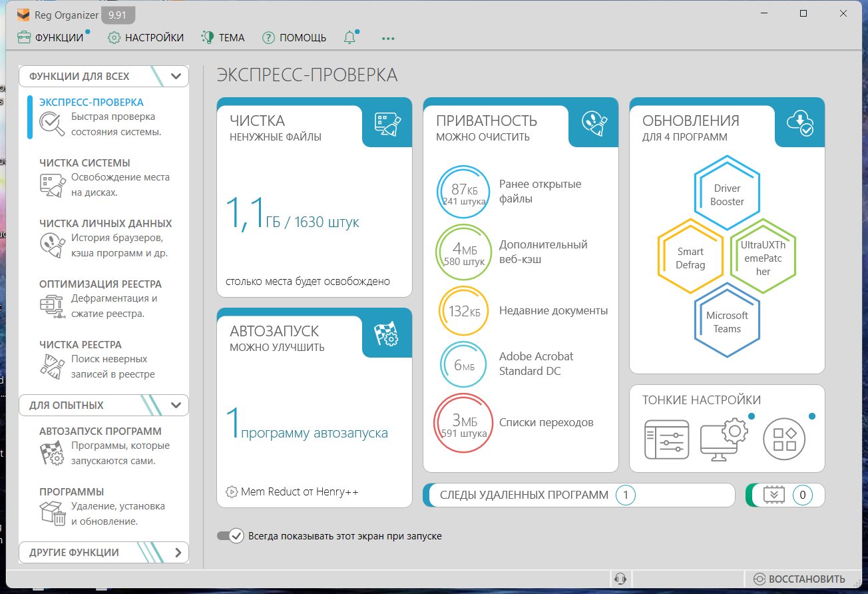Image resolution: width=868 pixels, height=594 pixels.
Task: Click the notification bell icon
Action: coord(350,38)
